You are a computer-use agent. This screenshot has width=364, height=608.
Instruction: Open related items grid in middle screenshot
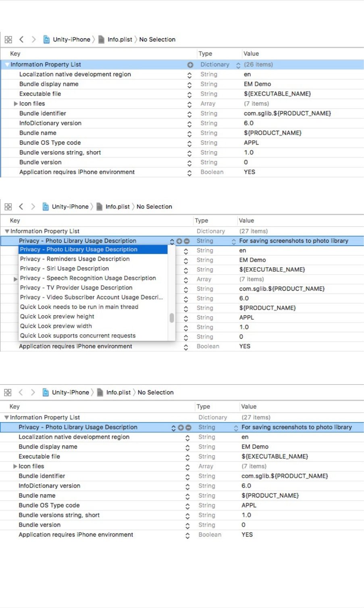point(8,206)
